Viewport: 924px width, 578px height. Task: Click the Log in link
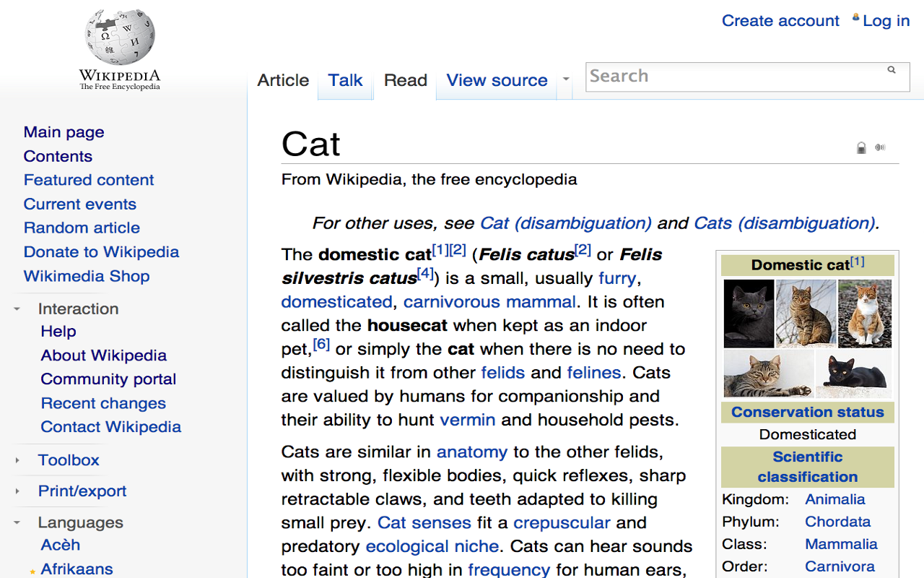pos(886,21)
